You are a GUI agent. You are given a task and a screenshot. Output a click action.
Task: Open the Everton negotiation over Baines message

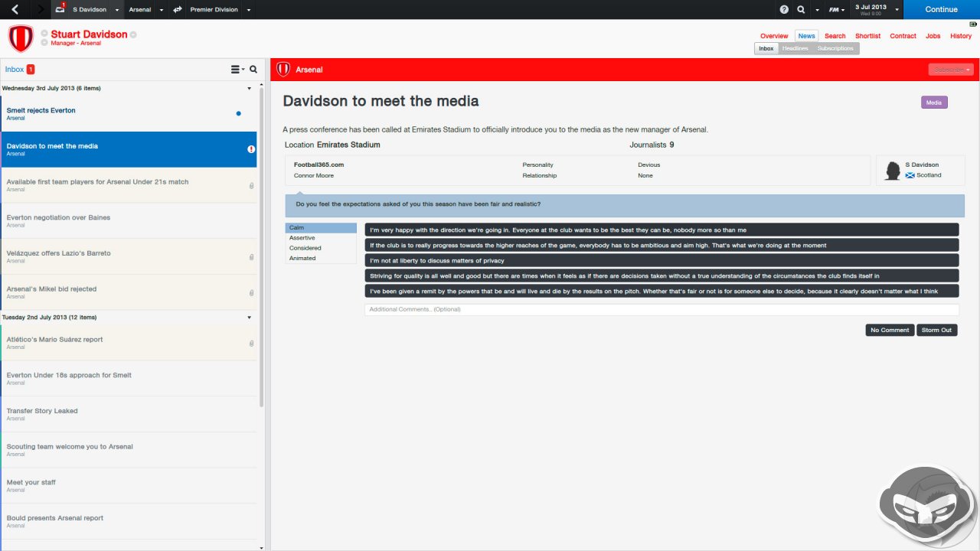pos(129,220)
